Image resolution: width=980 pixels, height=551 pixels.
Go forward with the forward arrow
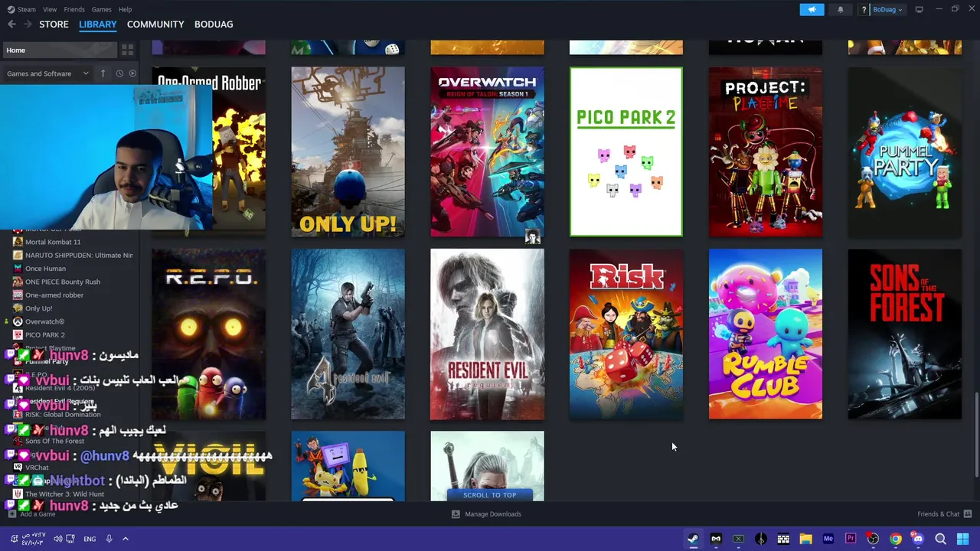(28, 24)
